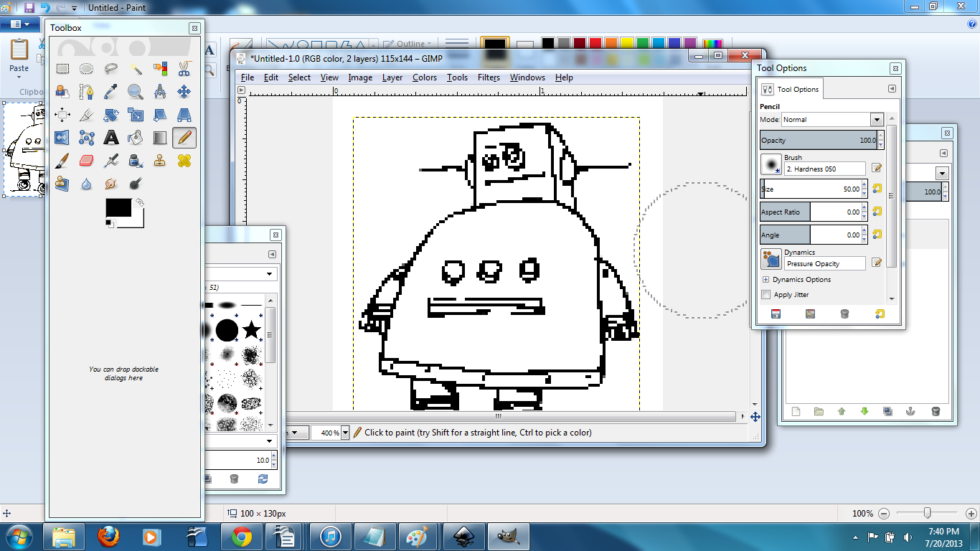
Task: Switch to the Tool Options tab
Action: point(791,90)
